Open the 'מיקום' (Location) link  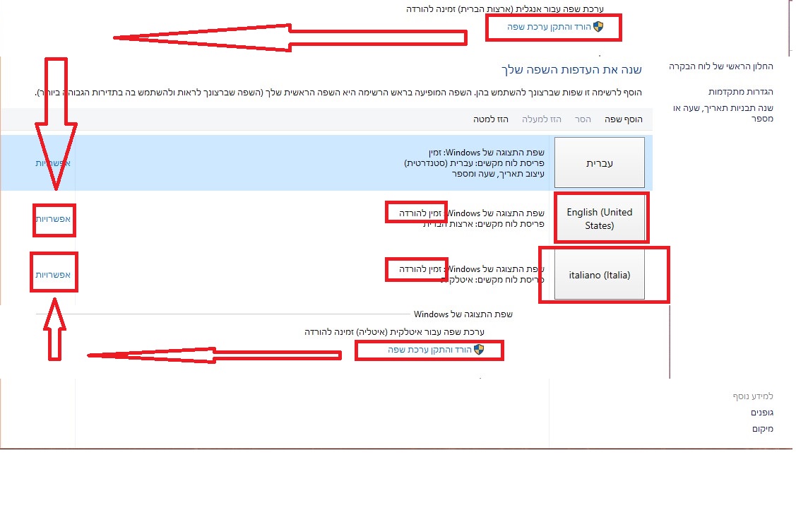[764, 428]
